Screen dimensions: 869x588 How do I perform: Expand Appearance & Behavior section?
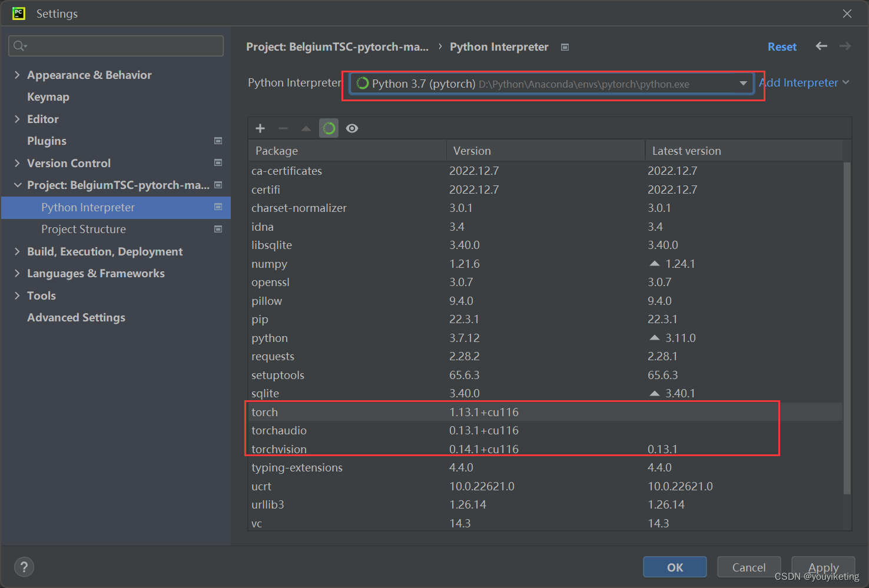(x=17, y=75)
